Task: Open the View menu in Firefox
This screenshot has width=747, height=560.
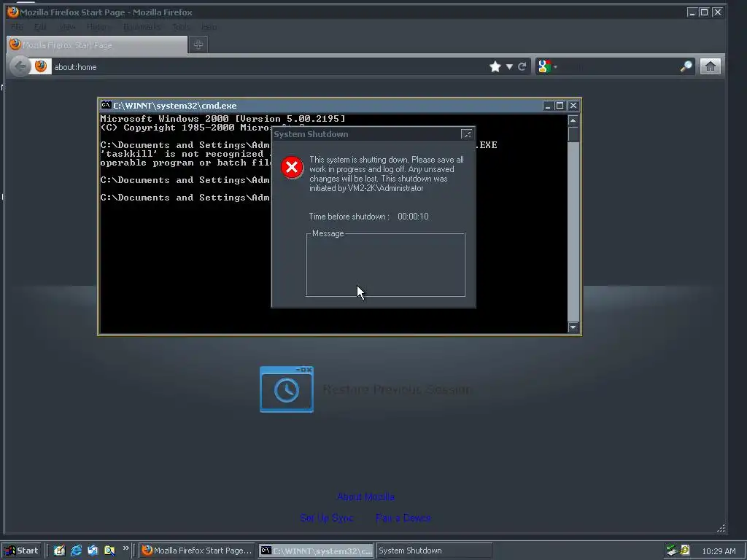Action: (x=67, y=27)
